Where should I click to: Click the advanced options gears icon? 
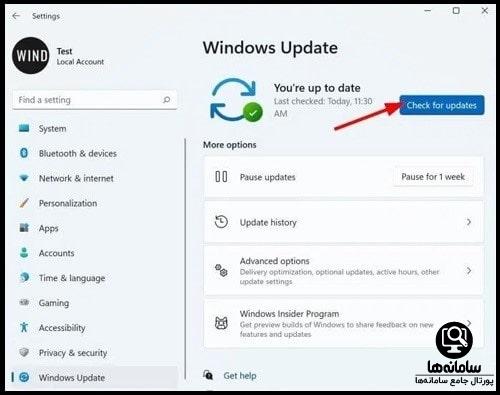click(x=221, y=270)
